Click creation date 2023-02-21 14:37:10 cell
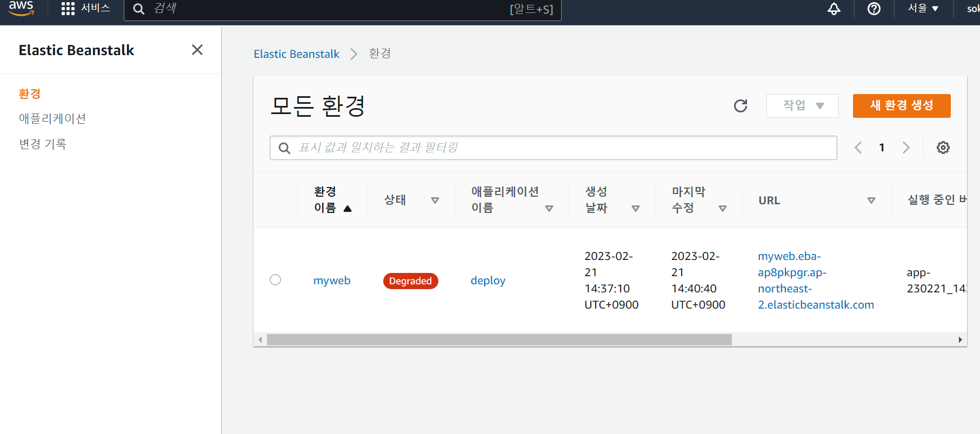Viewport: 980px width, 434px height. [611, 281]
